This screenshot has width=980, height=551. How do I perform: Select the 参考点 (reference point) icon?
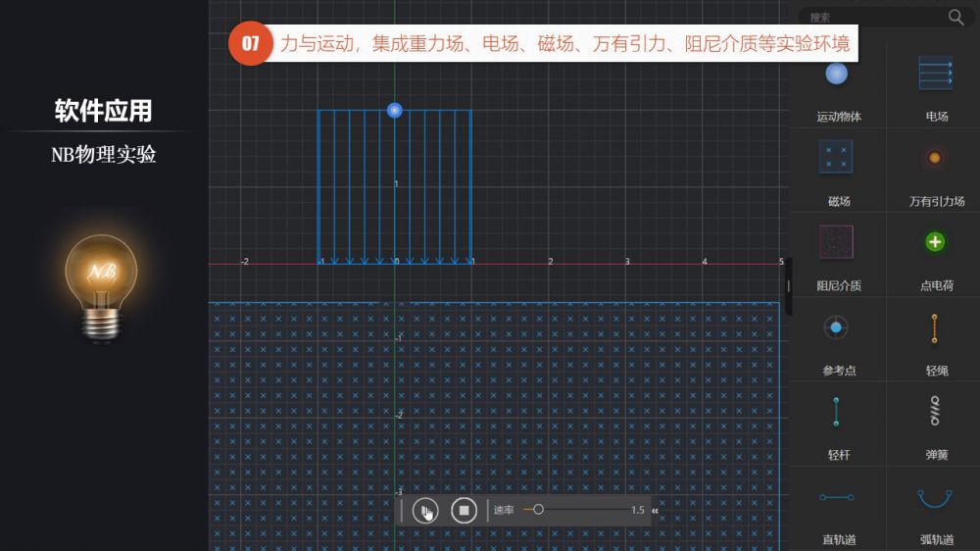point(836,328)
